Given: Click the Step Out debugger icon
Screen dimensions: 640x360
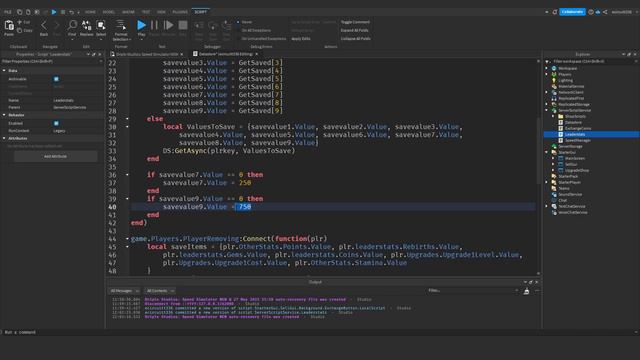Looking at the screenshot, I should click(226, 26).
